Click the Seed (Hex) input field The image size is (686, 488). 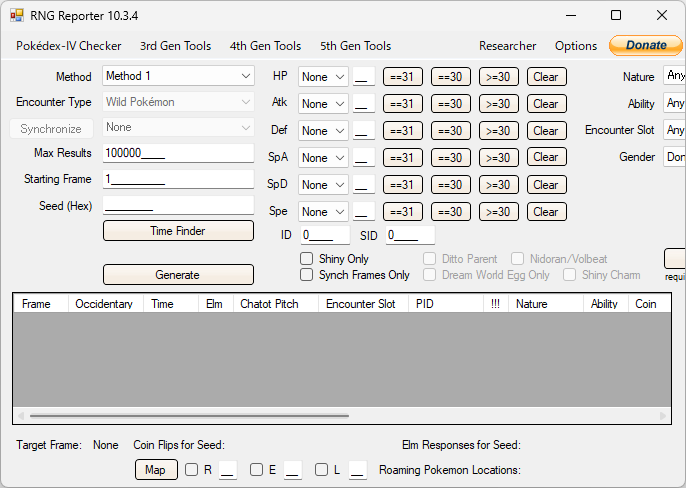pos(178,205)
